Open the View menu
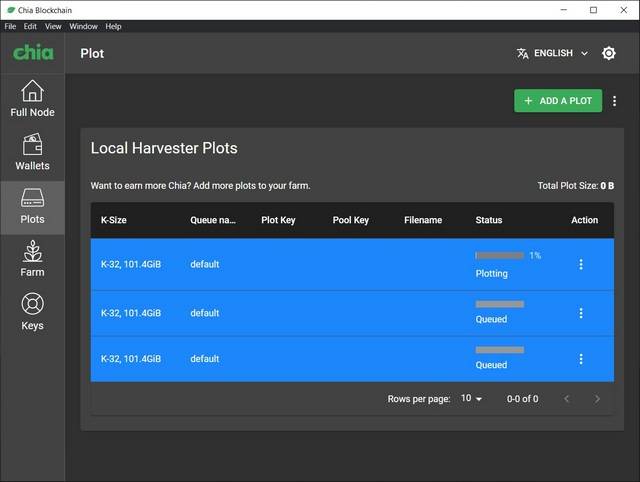This screenshot has height=482, width=640. pos(53,26)
